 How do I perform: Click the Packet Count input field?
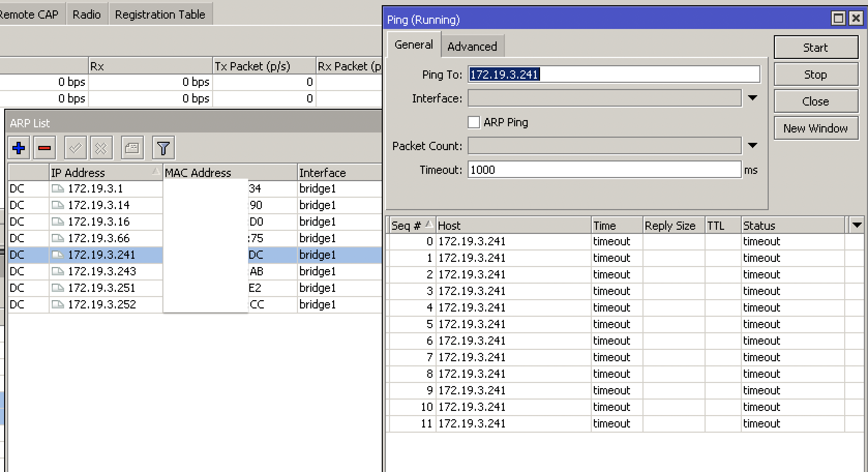click(604, 146)
